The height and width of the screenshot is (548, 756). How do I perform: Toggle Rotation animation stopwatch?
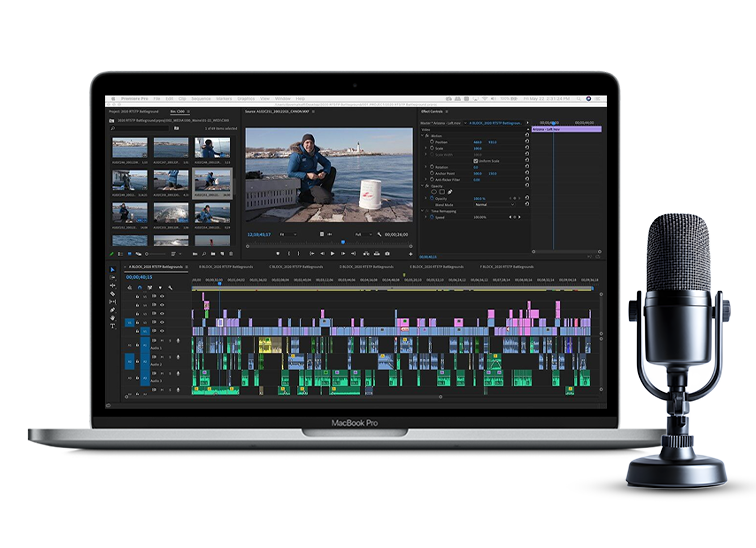pyautogui.click(x=432, y=167)
